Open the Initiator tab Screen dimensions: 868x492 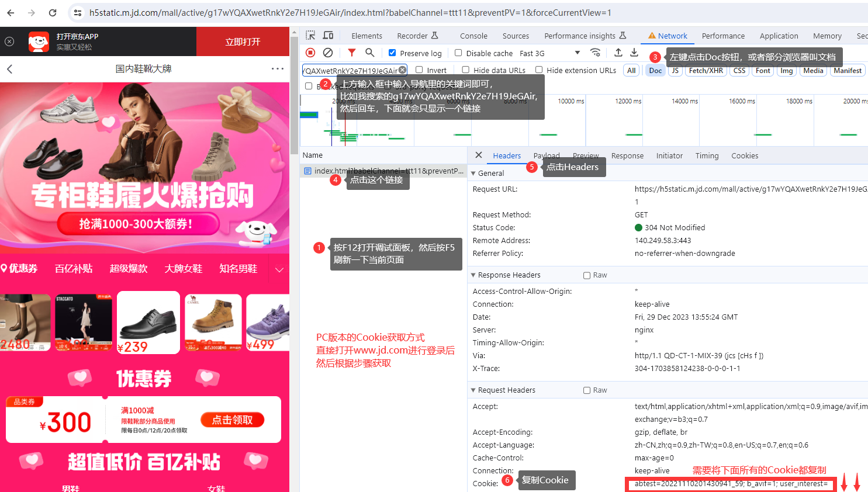click(669, 155)
